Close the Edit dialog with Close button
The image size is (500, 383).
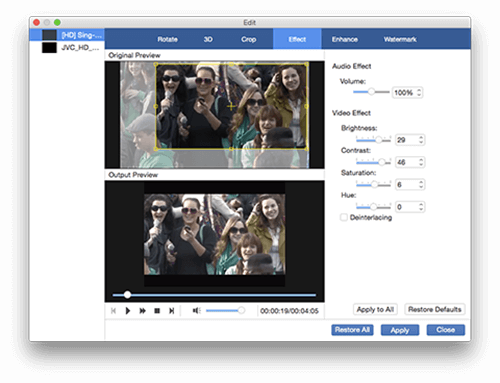[446, 330]
